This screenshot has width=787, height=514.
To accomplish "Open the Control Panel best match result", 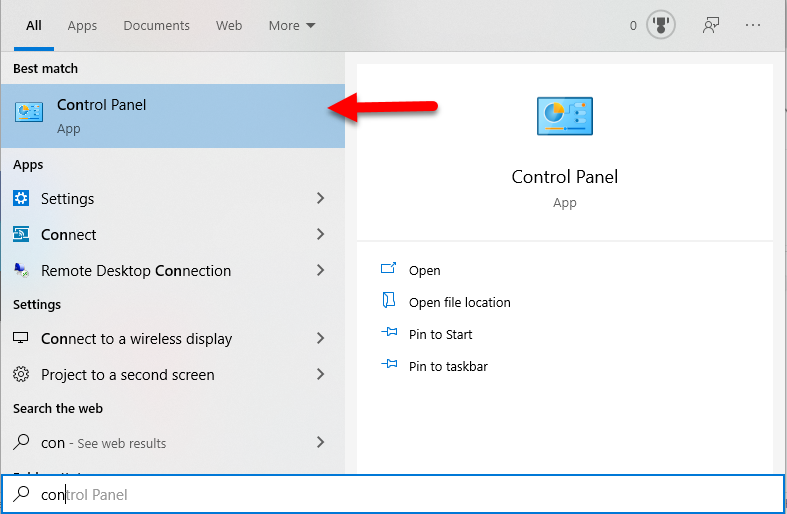I will coord(172,114).
